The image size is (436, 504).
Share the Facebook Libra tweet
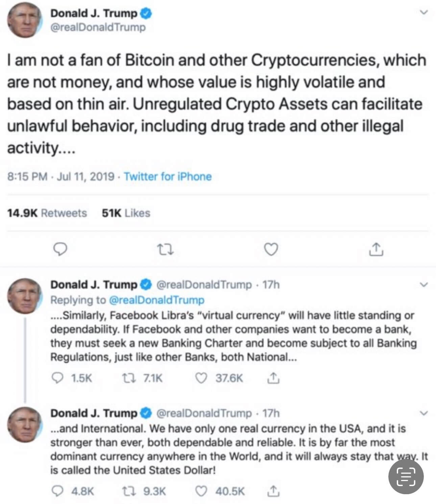click(x=273, y=378)
